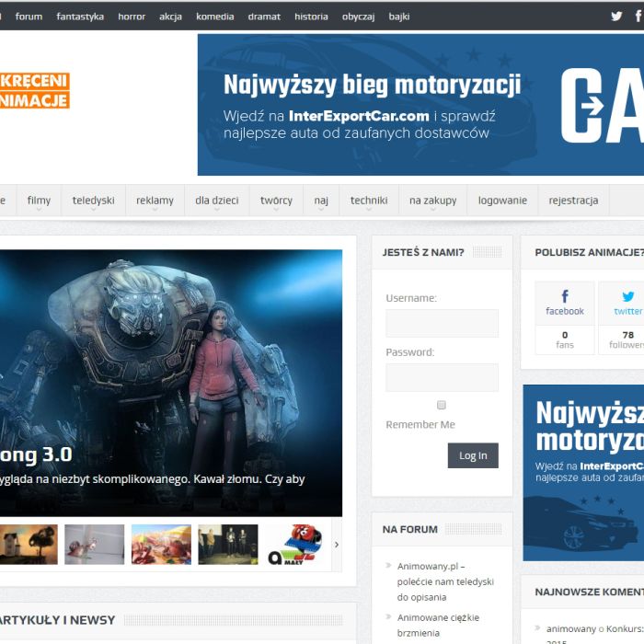The height and width of the screenshot is (644, 644).
Task: Focus the Password input field
Action: 442,377
